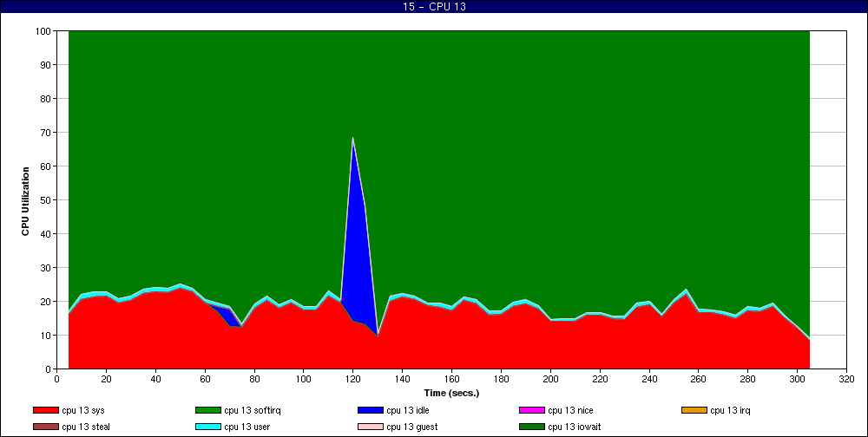Viewport: 868px width, 437px height.
Task: Click the brown cpu 13 steal legend swatch
Action: pos(46,427)
